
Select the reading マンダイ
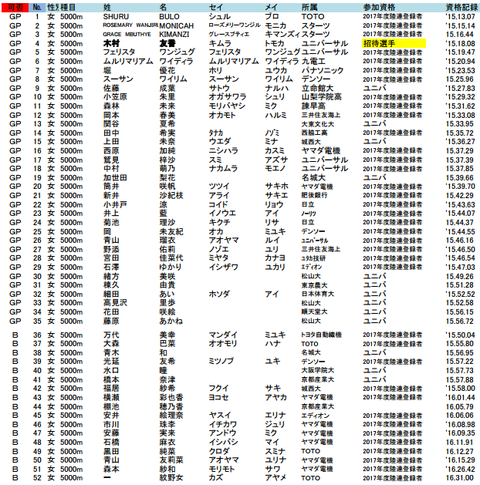point(223,335)
